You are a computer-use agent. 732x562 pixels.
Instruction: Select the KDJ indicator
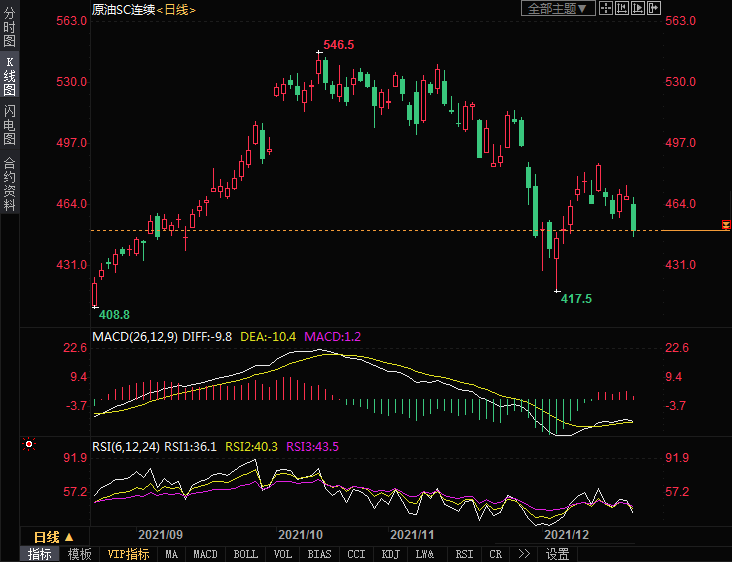(x=390, y=554)
